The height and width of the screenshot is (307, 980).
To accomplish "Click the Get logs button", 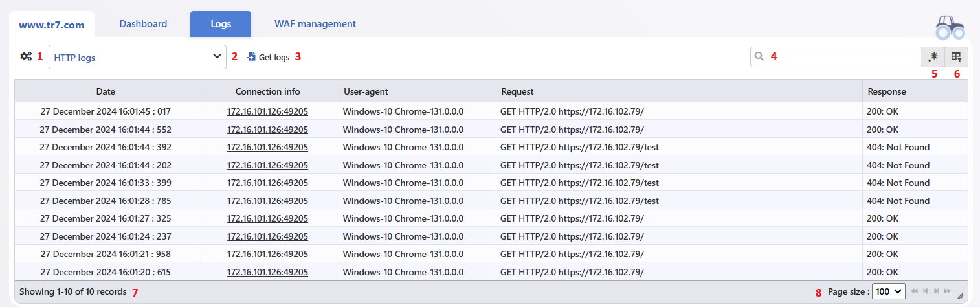I will pos(268,57).
